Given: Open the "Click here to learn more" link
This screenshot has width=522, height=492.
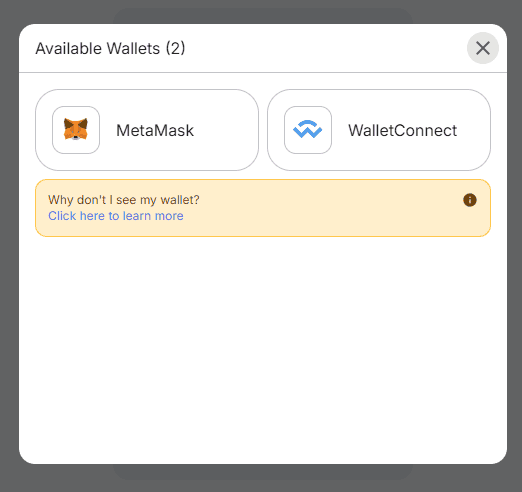Looking at the screenshot, I should 116,216.
